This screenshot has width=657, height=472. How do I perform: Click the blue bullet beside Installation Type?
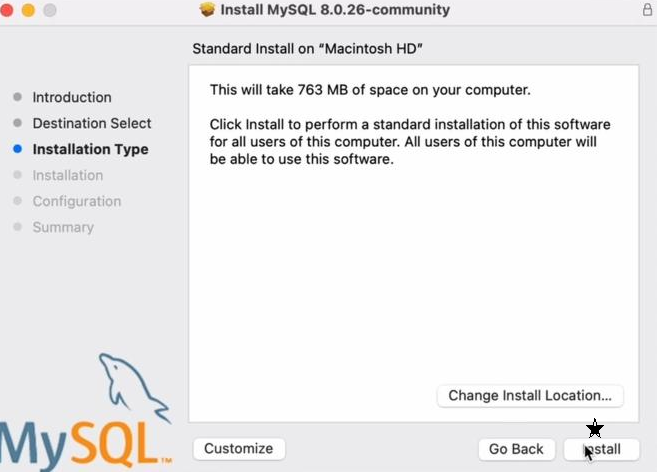[x=17, y=149]
